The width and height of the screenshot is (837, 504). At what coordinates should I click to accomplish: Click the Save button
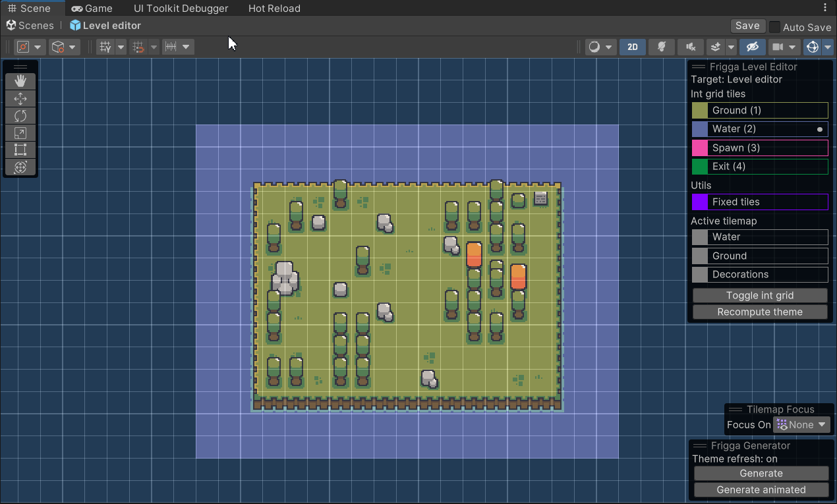[747, 26]
